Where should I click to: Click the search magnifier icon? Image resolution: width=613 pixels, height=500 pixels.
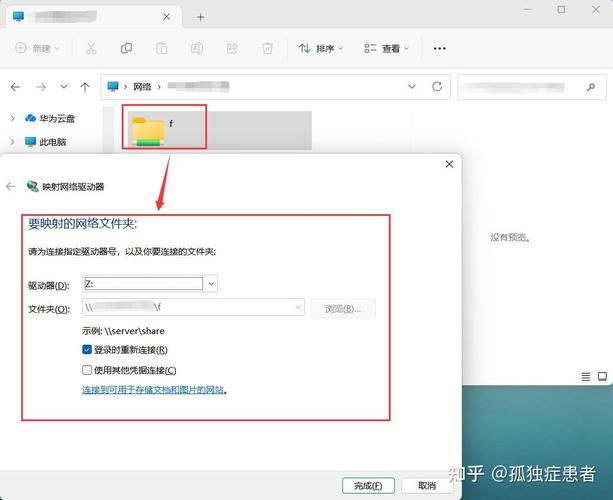click(x=591, y=87)
